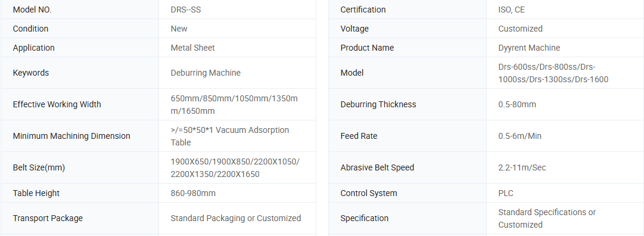The height and width of the screenshot is (236, 644).
Task: Click the Condition value New
Action: (179, 29)
